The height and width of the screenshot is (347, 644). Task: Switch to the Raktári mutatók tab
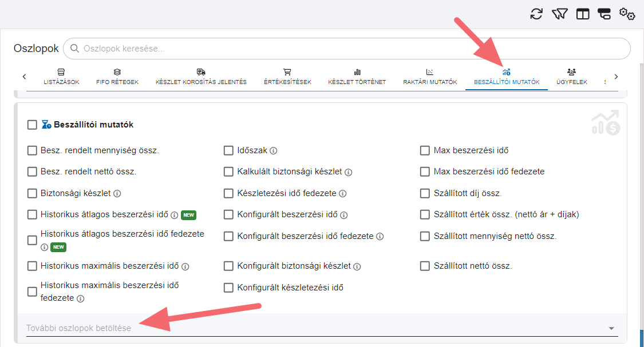pos(430,77)
